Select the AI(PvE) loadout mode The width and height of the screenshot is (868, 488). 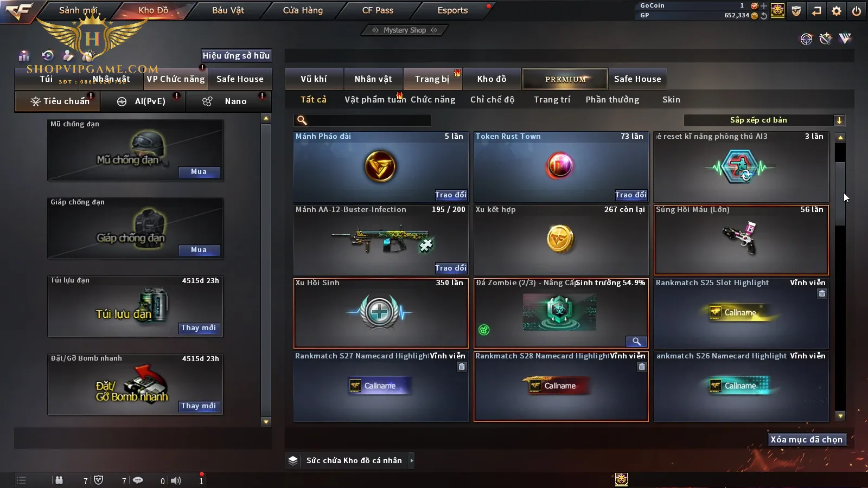pyautogui.click(x=143, y=101)
